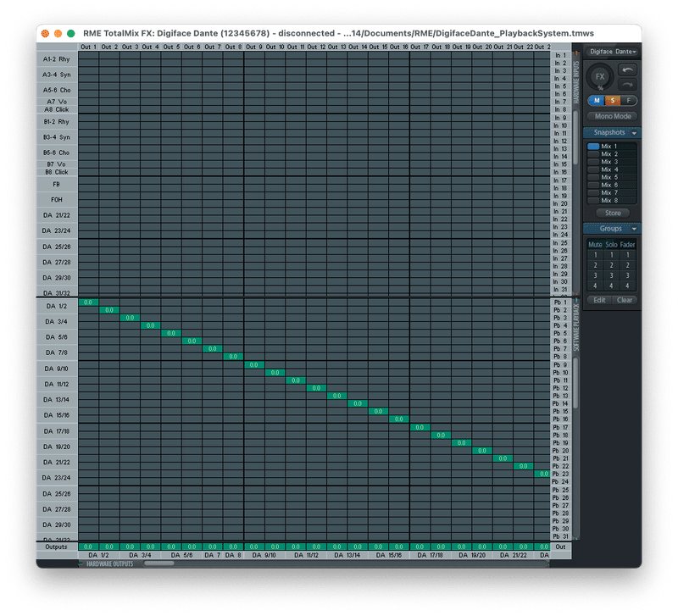This screenshot has width=678, height=616.
Task: Enable Mono Mode
Action: click(612, 116)
